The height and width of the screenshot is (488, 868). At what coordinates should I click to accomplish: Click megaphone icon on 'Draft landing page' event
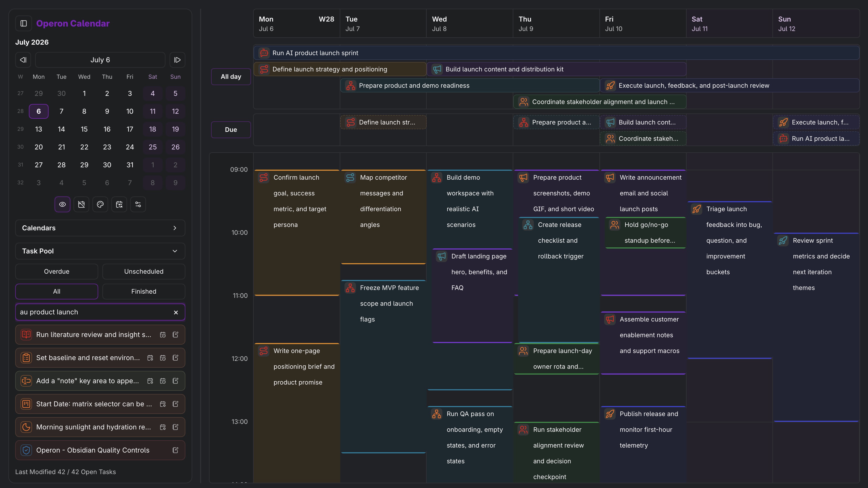click(441, 256)
